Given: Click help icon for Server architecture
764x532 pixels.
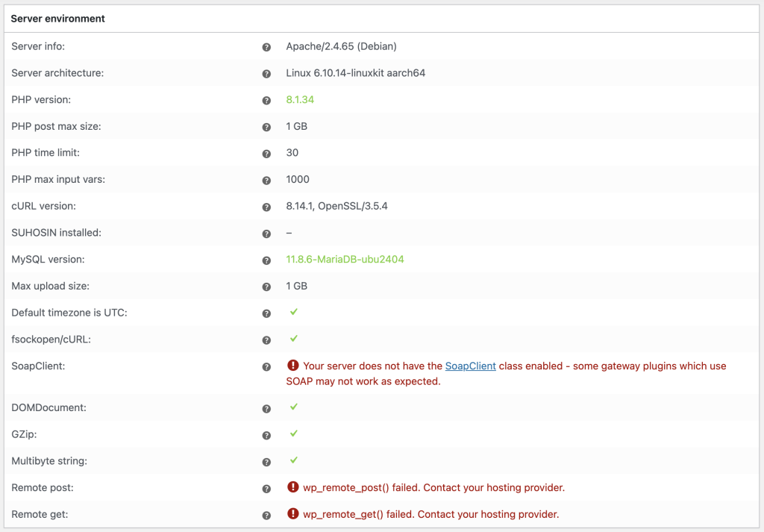Looking at the screenshot, I should (x=266, y=74).
